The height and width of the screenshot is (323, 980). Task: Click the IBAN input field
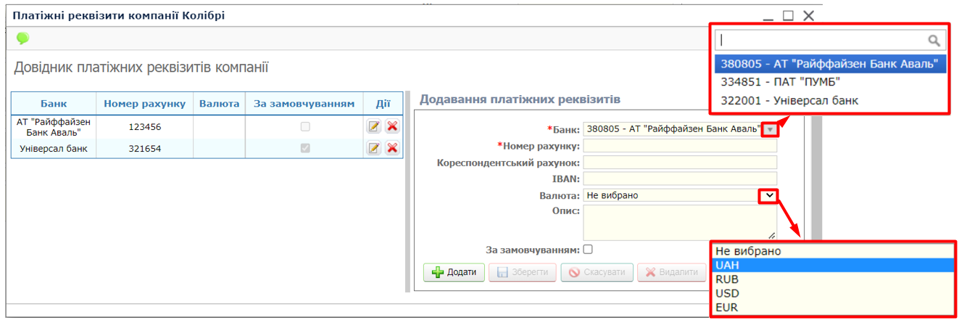[679, 179]
